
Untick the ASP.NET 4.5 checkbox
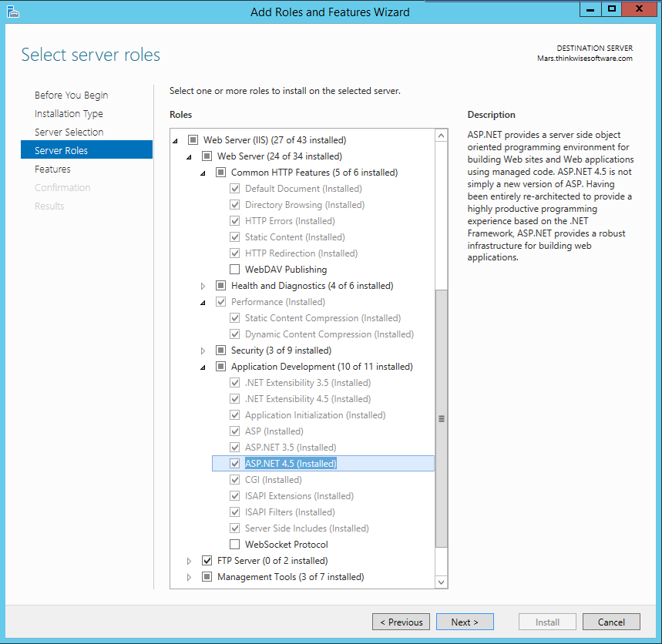[x=235, y=464]
